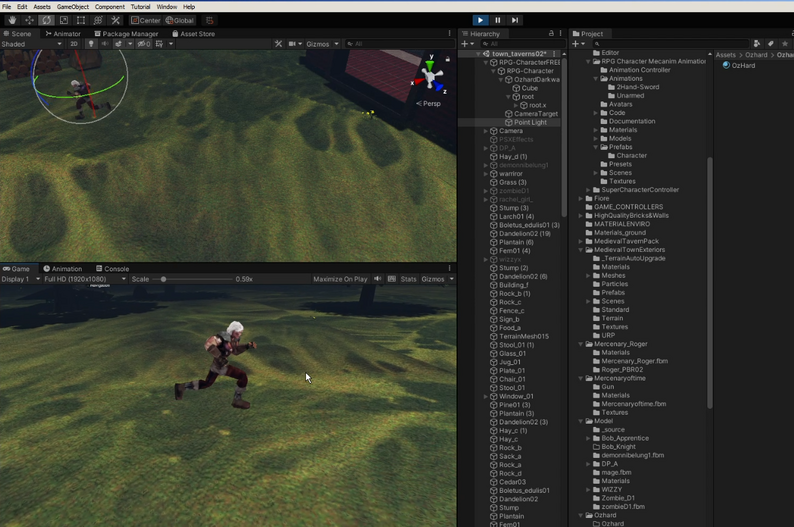
Task: Open Full HD resolution dropdown
Action: (x=85, y=279)
